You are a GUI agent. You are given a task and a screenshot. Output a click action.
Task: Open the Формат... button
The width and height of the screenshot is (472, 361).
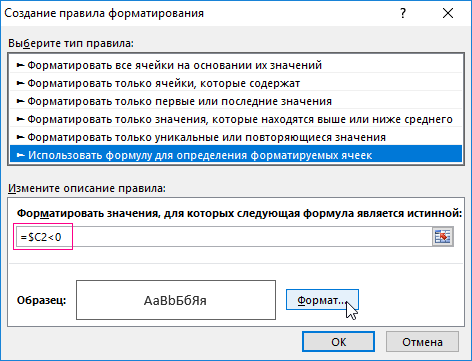click(x=322, y=300)
